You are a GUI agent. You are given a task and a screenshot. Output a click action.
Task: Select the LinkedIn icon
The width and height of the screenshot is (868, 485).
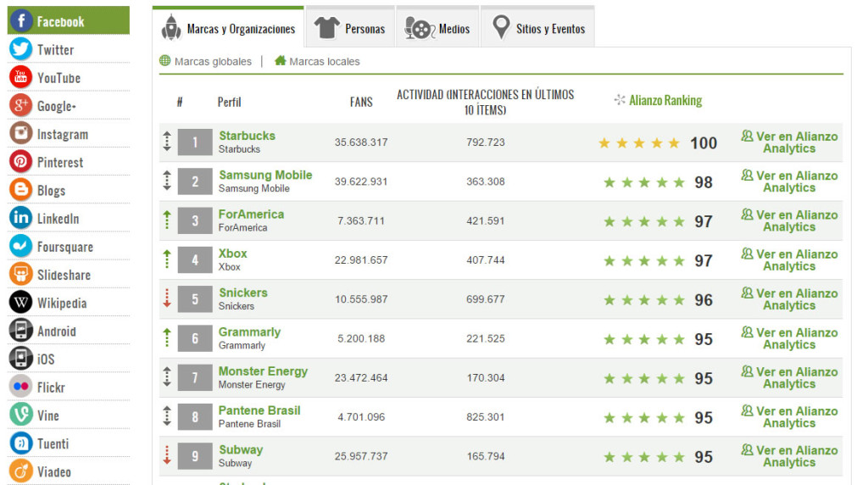coord(20,218)
